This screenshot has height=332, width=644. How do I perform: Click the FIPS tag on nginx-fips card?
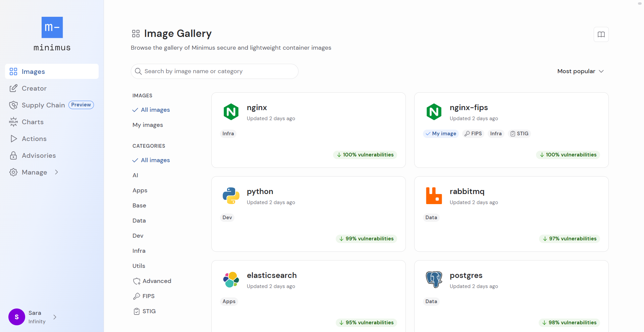tap(473, 134)
